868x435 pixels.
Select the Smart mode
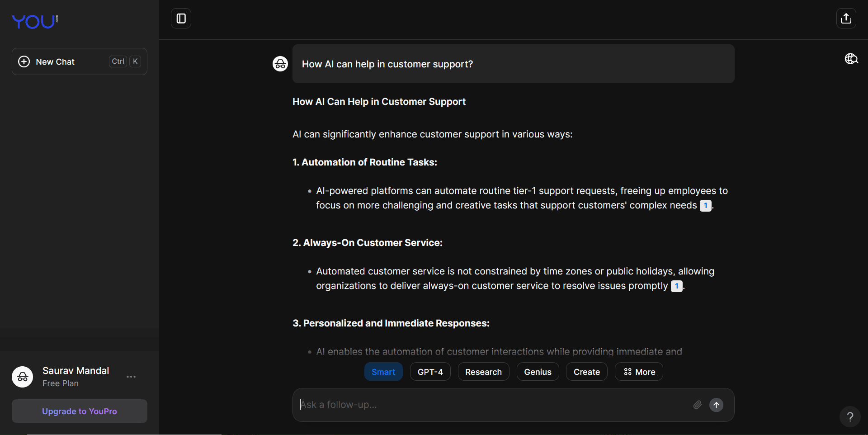coord(383,372)
